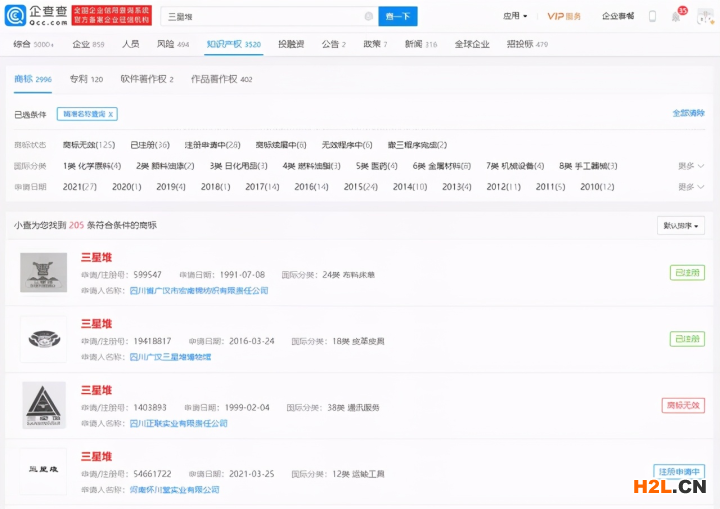Click 商标无效 badge on result 1403893

click(x=683, y=405)
